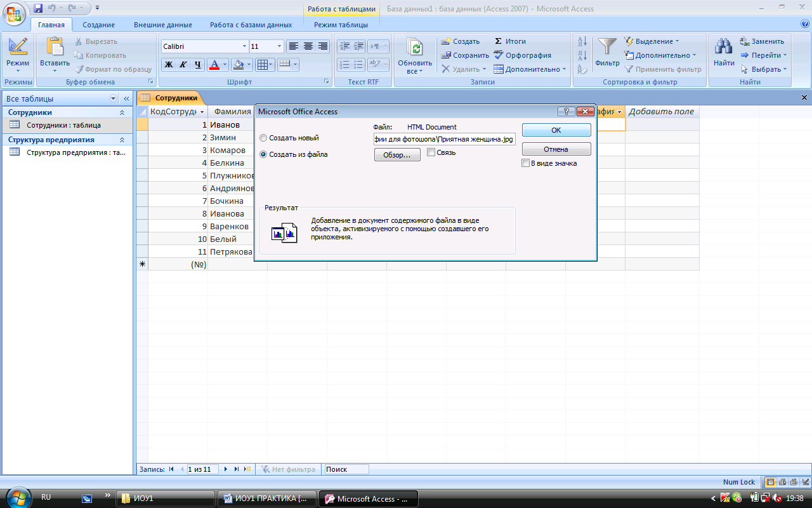Open font size 11 dropdown

279,46
